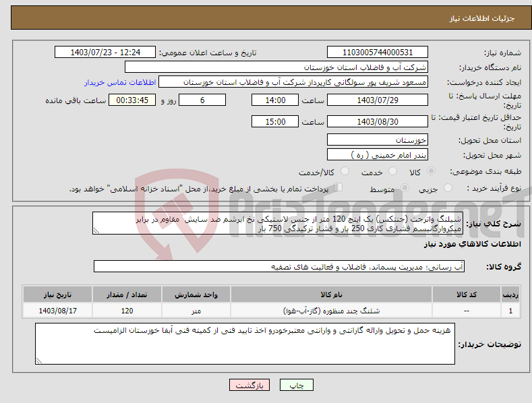Image resolution: width=532 pixels, height=403 pixels.
Task: Click the اطلاعات کالاهای مورد نیاز heading
Action: (x=472, y=244)
